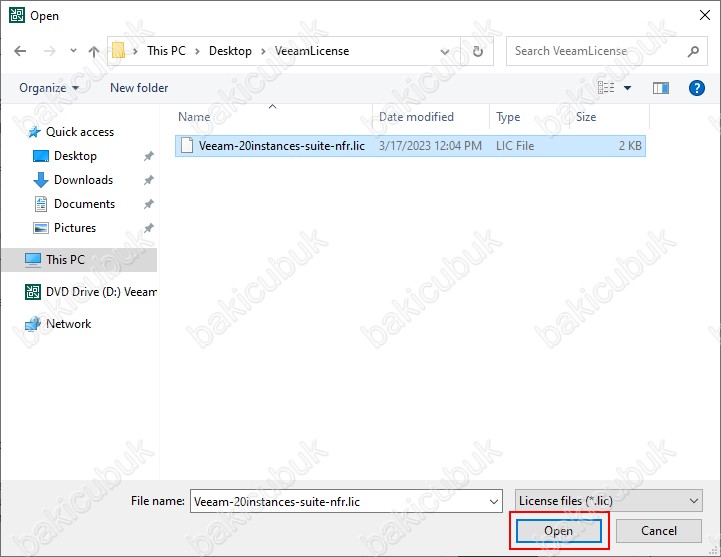Click the .lic file icon
Viewport: 721px width, 557px height.
point(187,145)
